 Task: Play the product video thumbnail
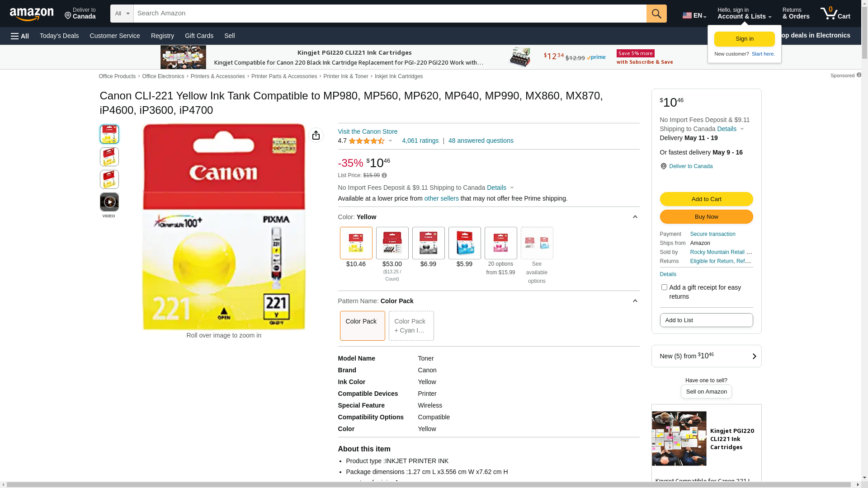pyautogui.click(x=109, y=202)
